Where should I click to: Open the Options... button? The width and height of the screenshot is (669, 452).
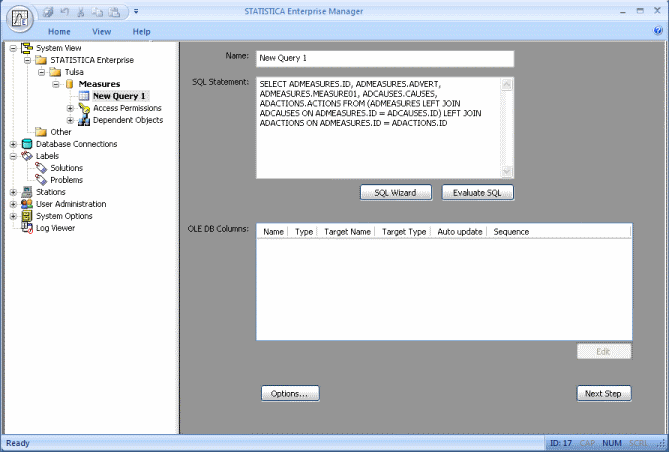coord(290,394)
